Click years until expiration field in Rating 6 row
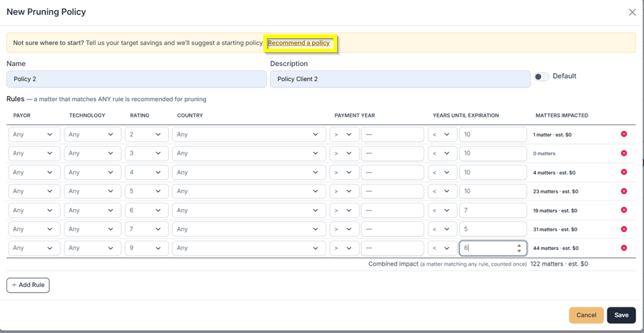Screen dimensions: 644x333 tap(493, 210)
